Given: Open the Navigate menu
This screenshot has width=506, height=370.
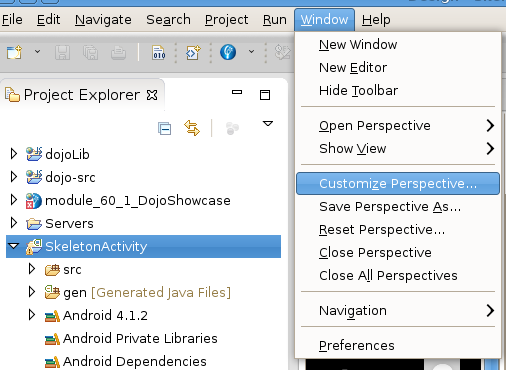Looking at the screenshot, I should (103, 20).
